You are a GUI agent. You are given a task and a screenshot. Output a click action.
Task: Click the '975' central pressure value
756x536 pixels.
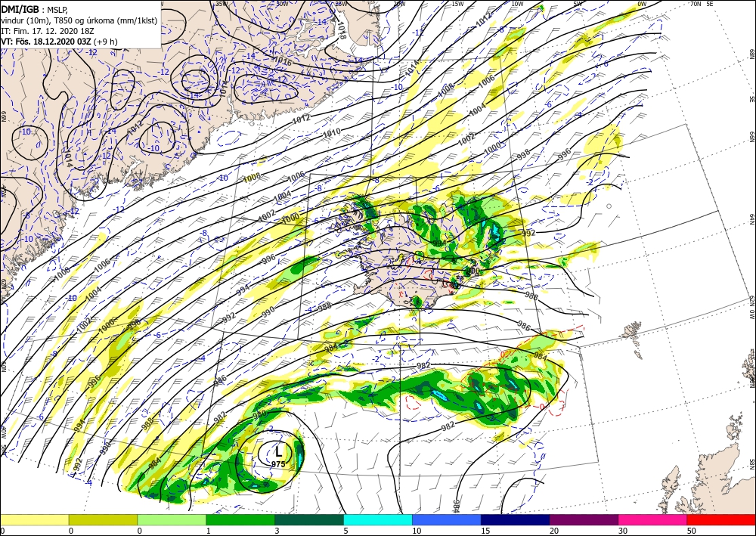coord(278,464)
